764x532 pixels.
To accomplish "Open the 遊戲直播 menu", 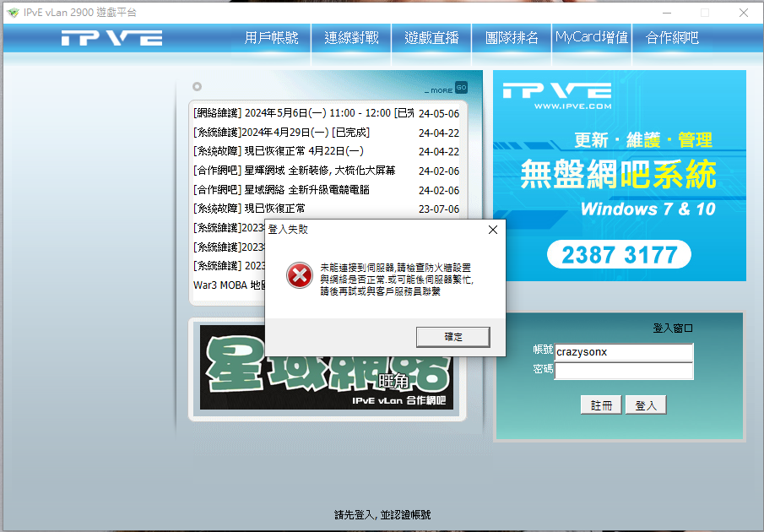I will (431, 37).
